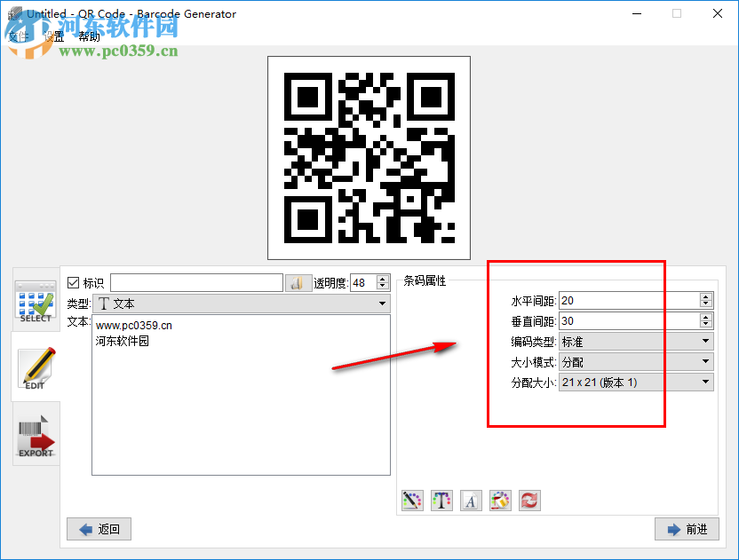Toggle the 标识 checkbox

(x=73, y=281)
